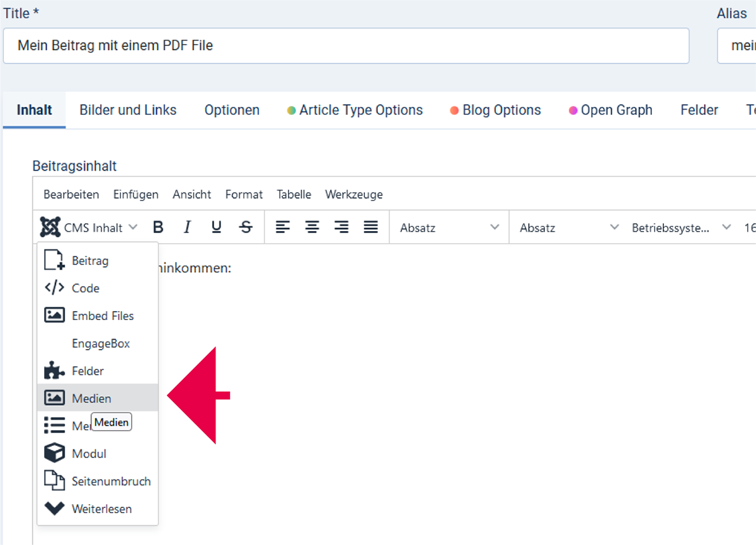This screenshot has height=545, width=756.
Task: Click the Bold formatting icon
Action: [x=158, y=227]
